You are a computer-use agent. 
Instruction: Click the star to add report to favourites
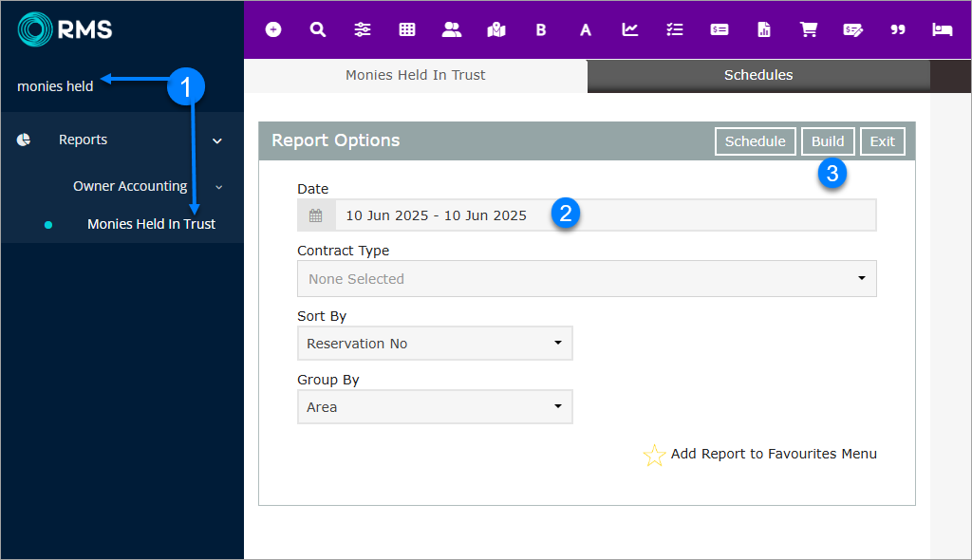click(654, 455)
